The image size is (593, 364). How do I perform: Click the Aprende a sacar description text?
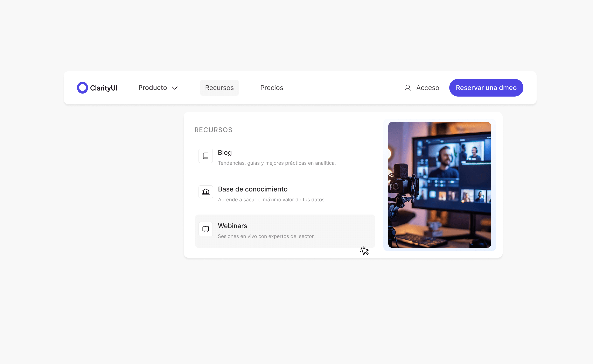tap(272, 199)
